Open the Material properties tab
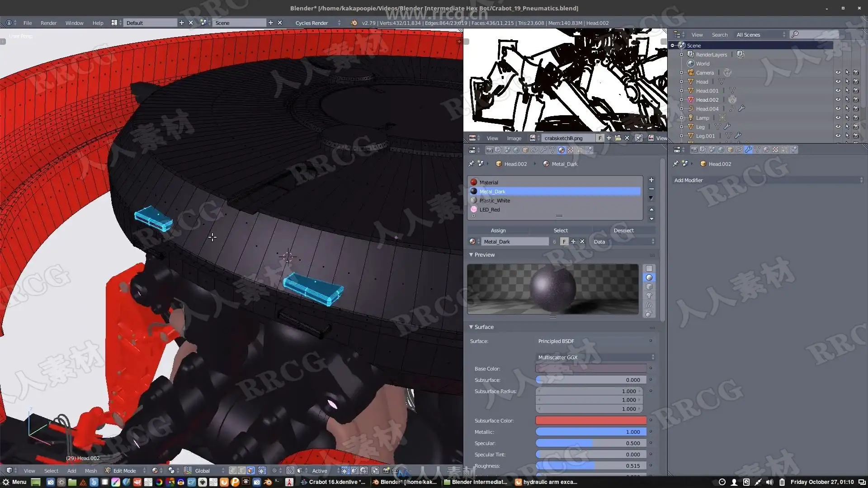Image resolution: width=868 pixels, height=488 pixels. [x=561, y=150]
